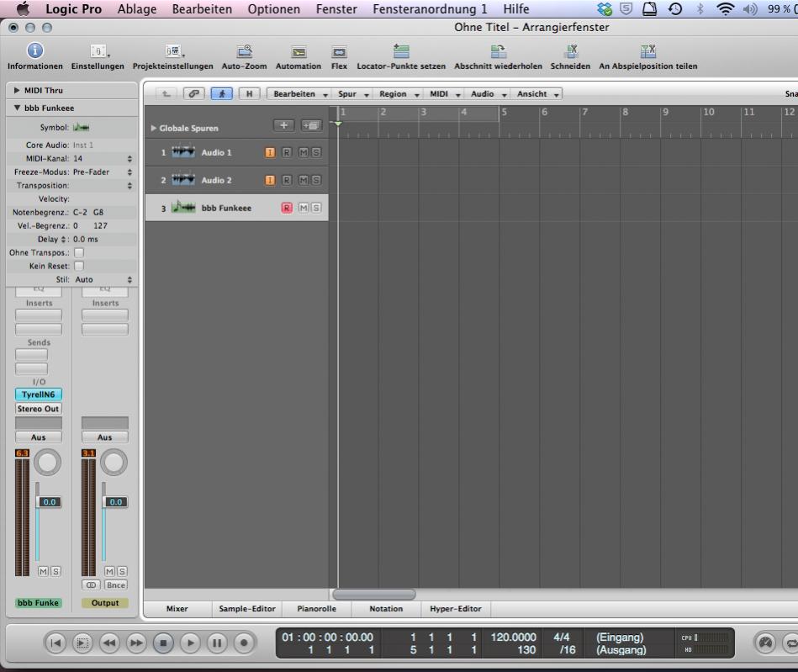Toggle the Catch playhead button
The height and width of the screenshot is (672, 798).
pos(222,93)
